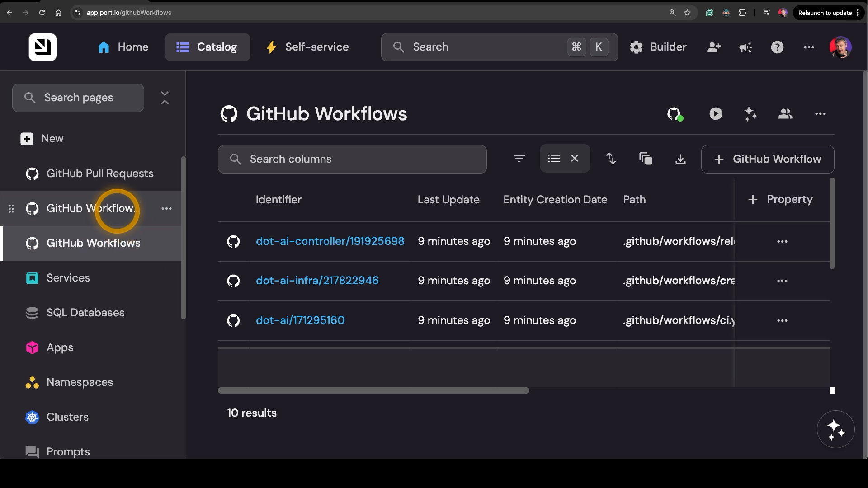This screenshot has height=488, width=868.
Task: Open more options beside GitHub Workflow. sidebar item
Action: click(166, 208)
